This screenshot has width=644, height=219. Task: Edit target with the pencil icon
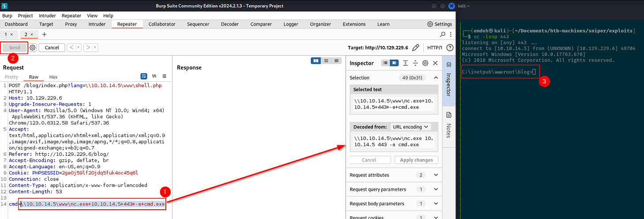[x=415, y=47]
